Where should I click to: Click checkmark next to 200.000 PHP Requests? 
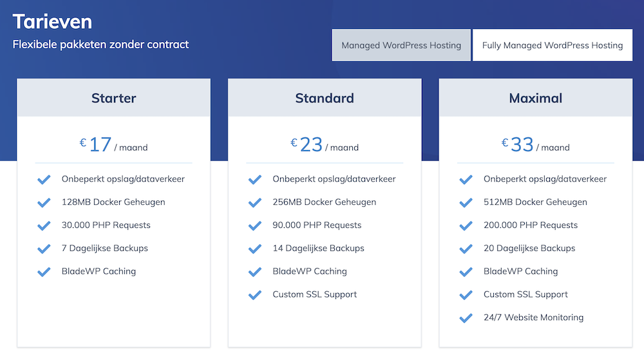[x=466, y=225]
